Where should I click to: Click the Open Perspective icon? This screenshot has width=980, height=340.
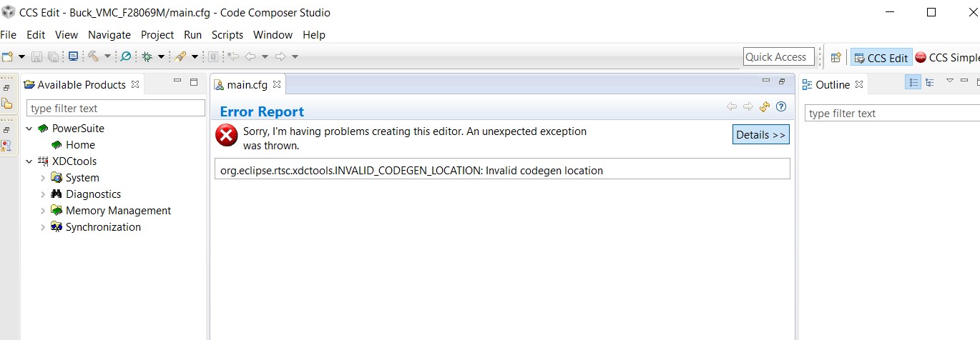[836, 58]
